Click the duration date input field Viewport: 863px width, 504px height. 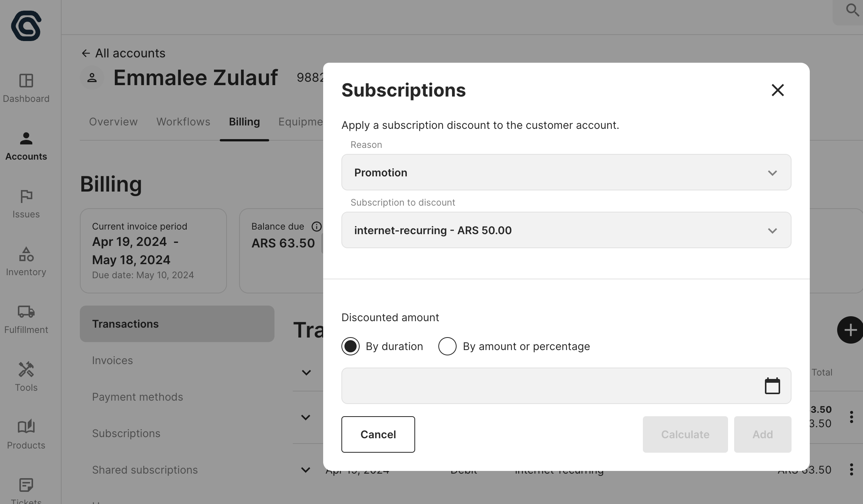click(551, 386)
